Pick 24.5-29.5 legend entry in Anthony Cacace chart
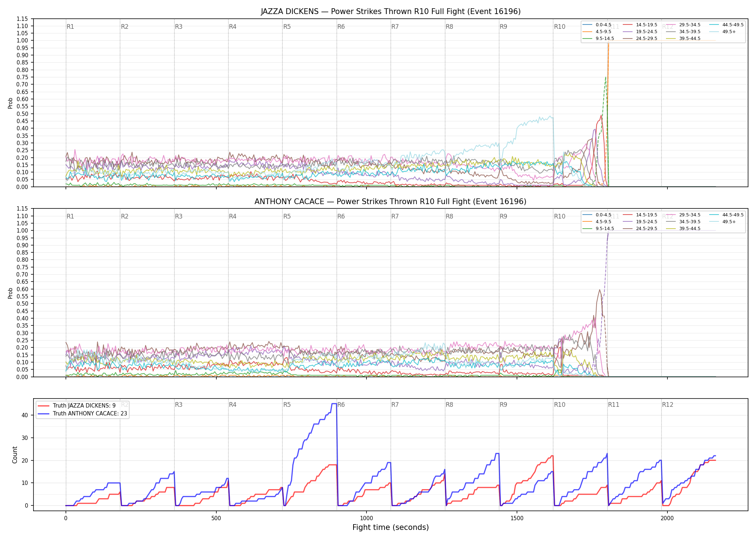756x540 pixels. click(640, 229)
